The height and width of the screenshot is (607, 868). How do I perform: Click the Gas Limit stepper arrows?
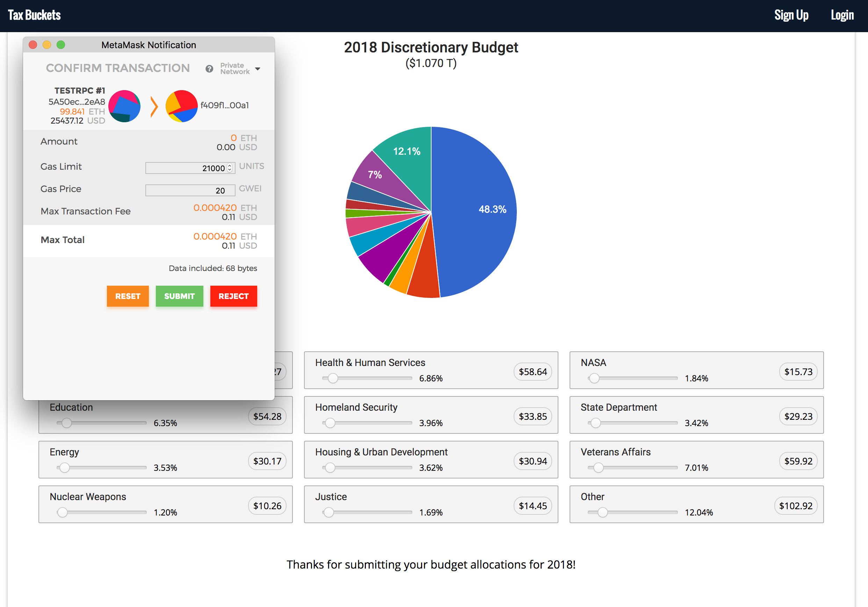(x=230, y=168)
